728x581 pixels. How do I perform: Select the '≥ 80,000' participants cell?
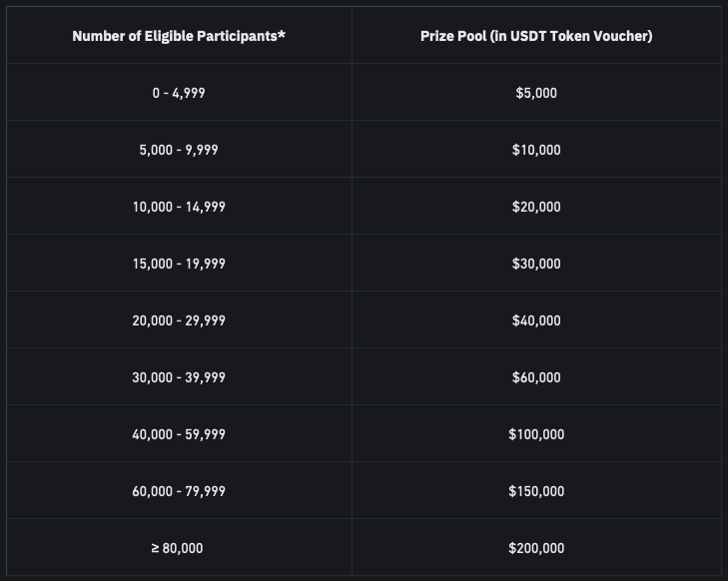(179, 548)
